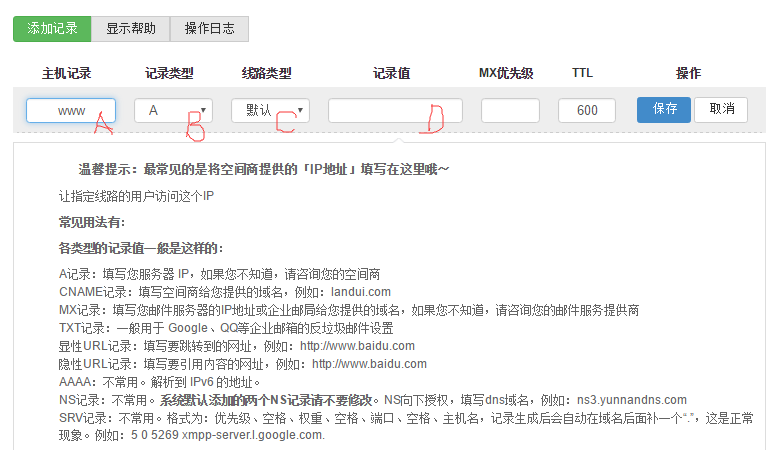
Task: Click the 主机记录 column header
Action: pyautogui.click(x=67, y=74)
